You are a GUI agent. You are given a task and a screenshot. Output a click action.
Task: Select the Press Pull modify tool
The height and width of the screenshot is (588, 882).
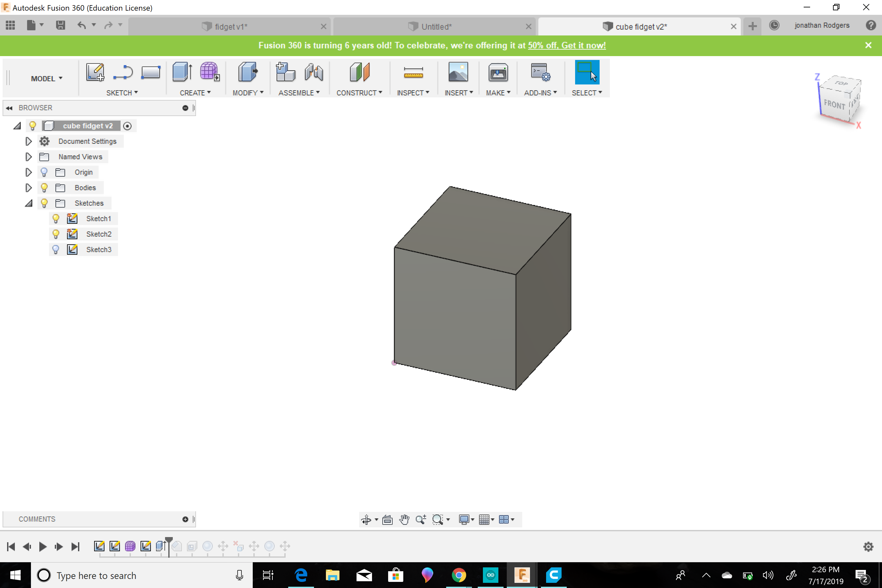click(x=248, y=72)
